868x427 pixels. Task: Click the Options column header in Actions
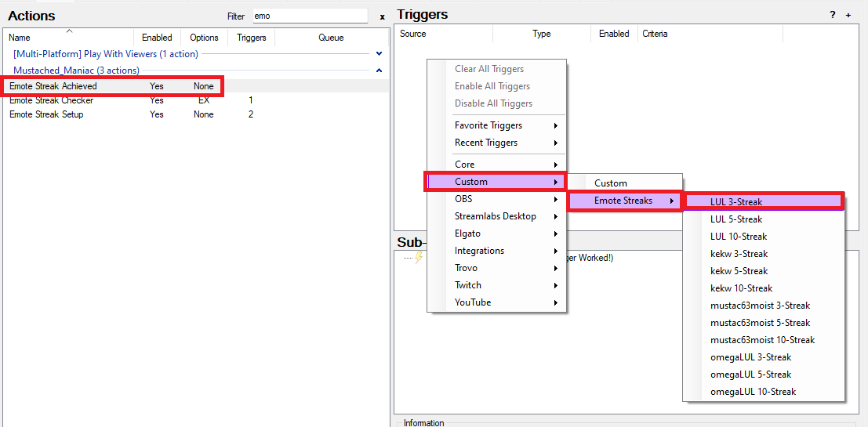pyautogui.click(x=204, y=38)
